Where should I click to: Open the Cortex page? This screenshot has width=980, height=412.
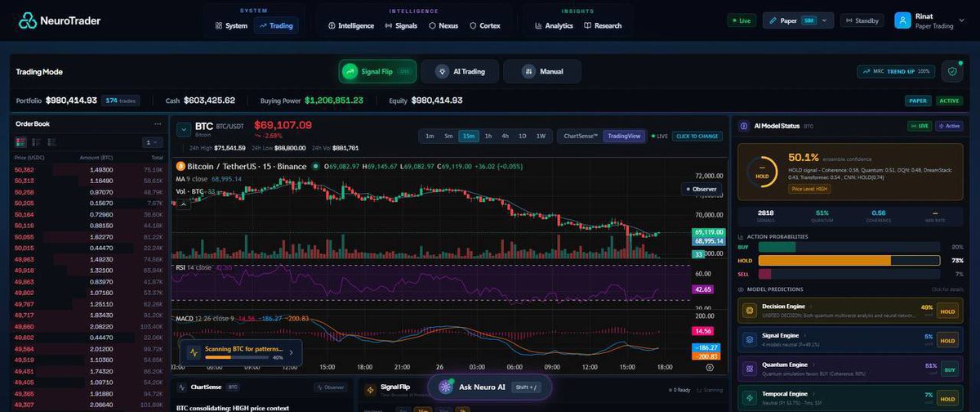(485, 25)
